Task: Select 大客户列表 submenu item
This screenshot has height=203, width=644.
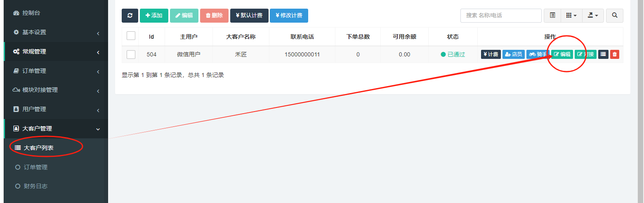Action: [x=56, y=148]
